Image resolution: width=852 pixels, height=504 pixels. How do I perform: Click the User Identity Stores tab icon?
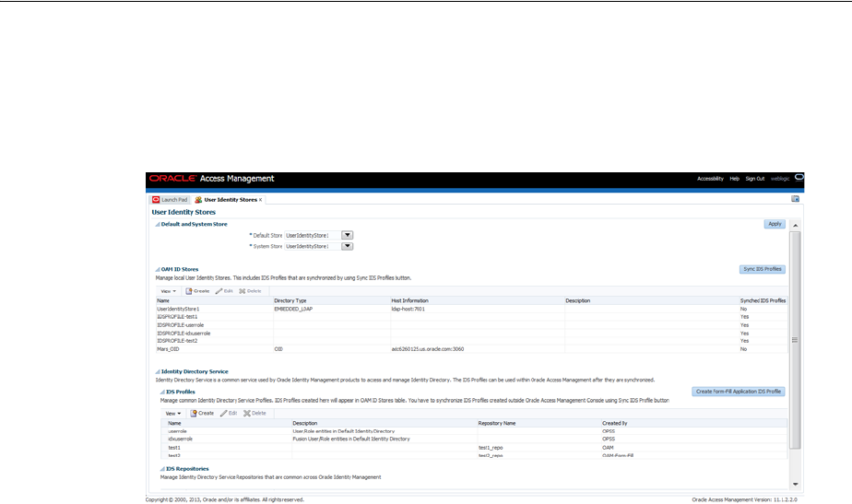[x=198, y=200]
